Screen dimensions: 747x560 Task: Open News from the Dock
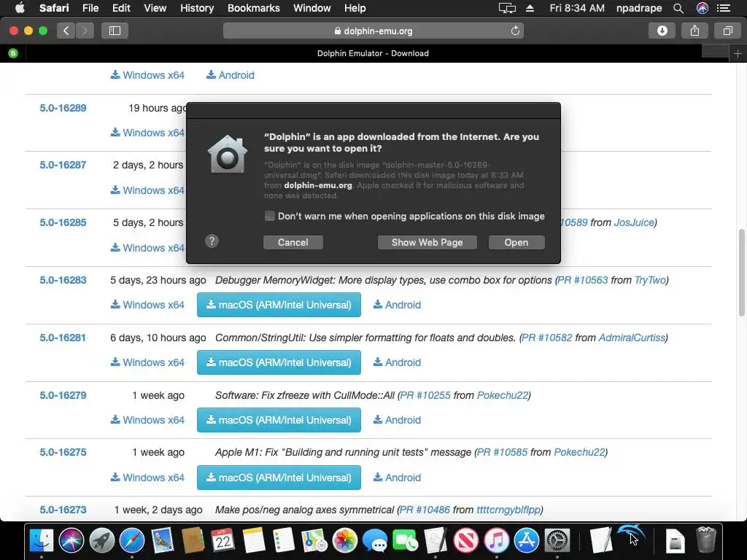coord(466,540)
